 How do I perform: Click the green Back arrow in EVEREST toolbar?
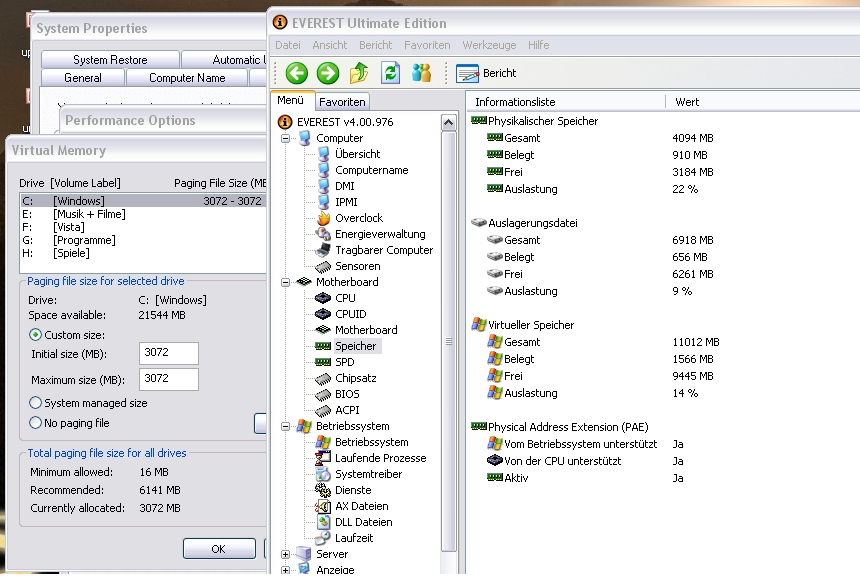tap(297, 73)
